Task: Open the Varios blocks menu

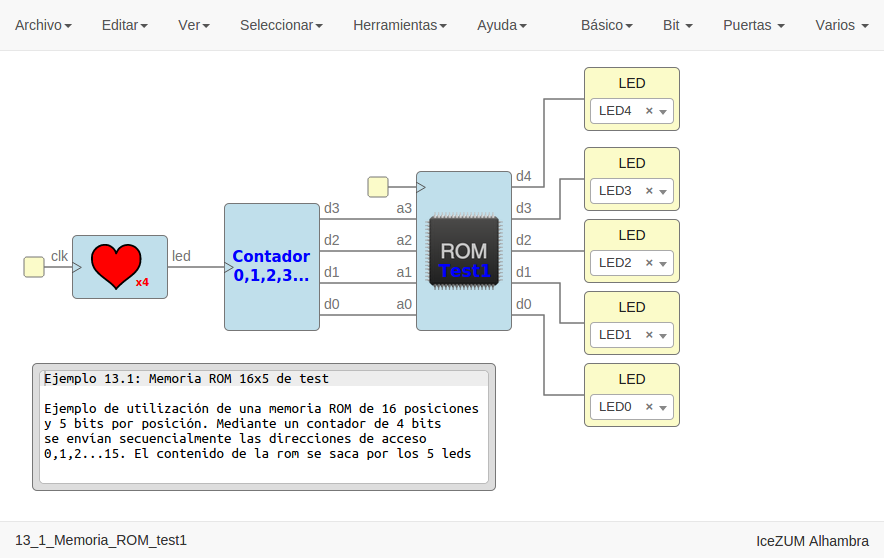Action: coord(841,25)
